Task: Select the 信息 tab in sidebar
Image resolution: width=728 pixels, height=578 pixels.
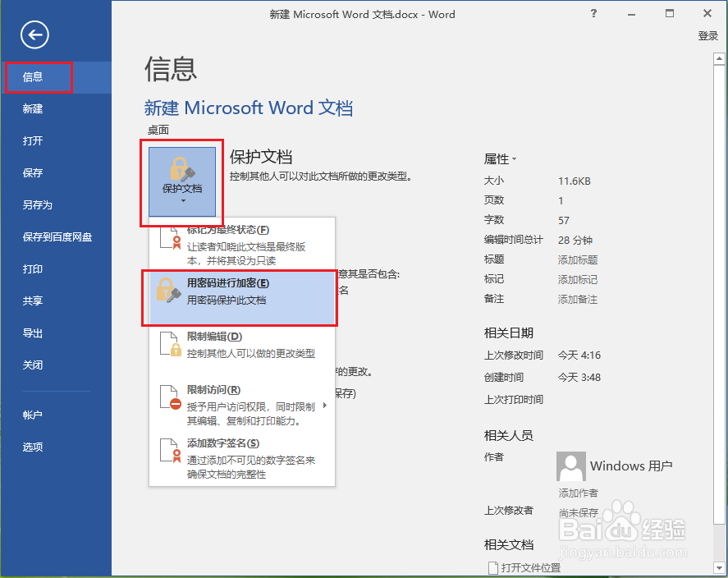Action: [56, 77]
